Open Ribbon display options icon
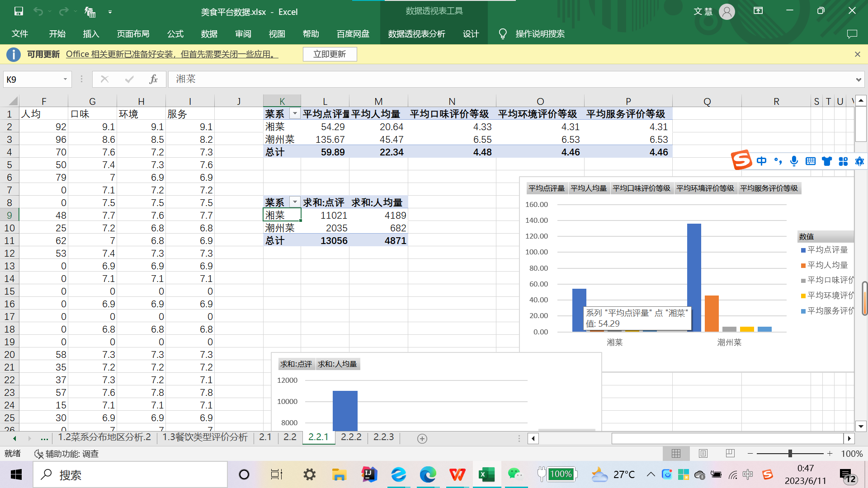Screen dimensions: 868x488 (758, 11)
